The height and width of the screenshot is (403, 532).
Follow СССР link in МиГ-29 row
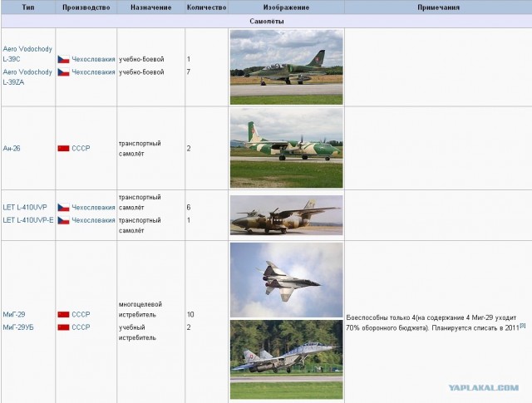81,314
